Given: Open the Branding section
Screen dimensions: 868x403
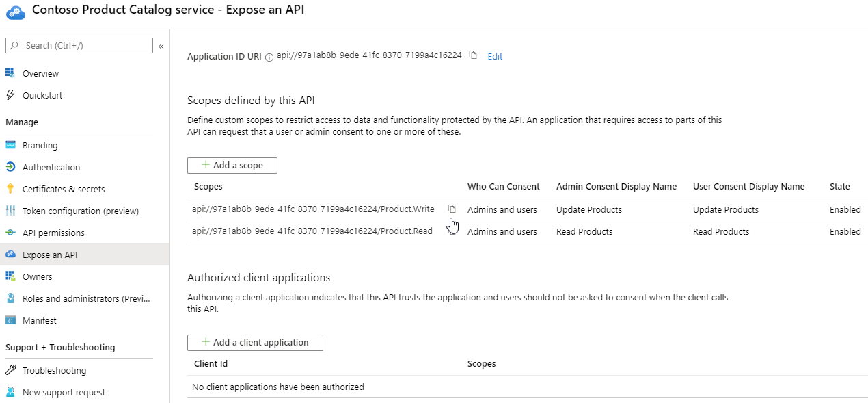Looking at the screenshot, I should (12, 145).
